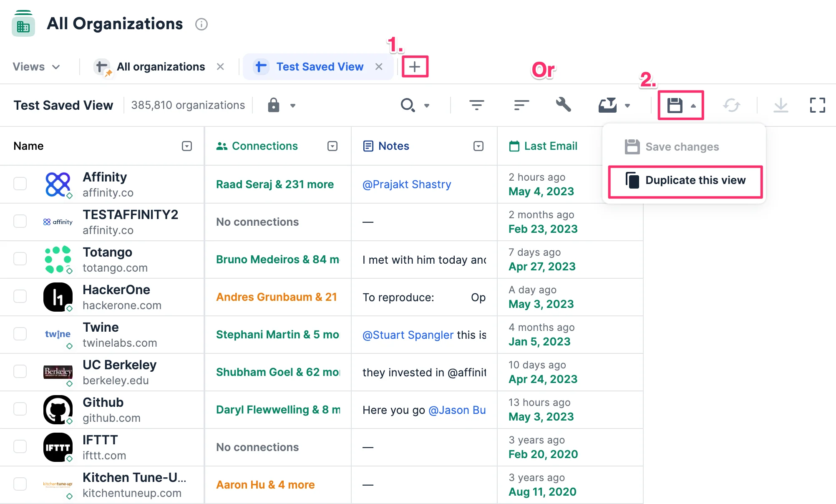Image resolution: width=836 pixels, height=504 pixels.
Task: Click the Last Email calendar icon
Action: pyautogui.click(x=514, y=146)
